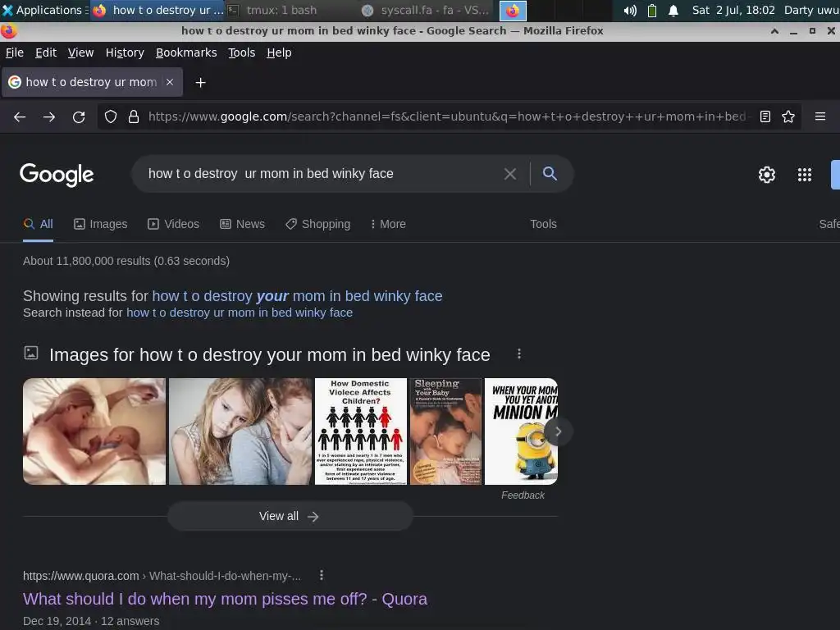The image size is (840, 630).
Task: Open the File menu
Action: tap(15, 52)
